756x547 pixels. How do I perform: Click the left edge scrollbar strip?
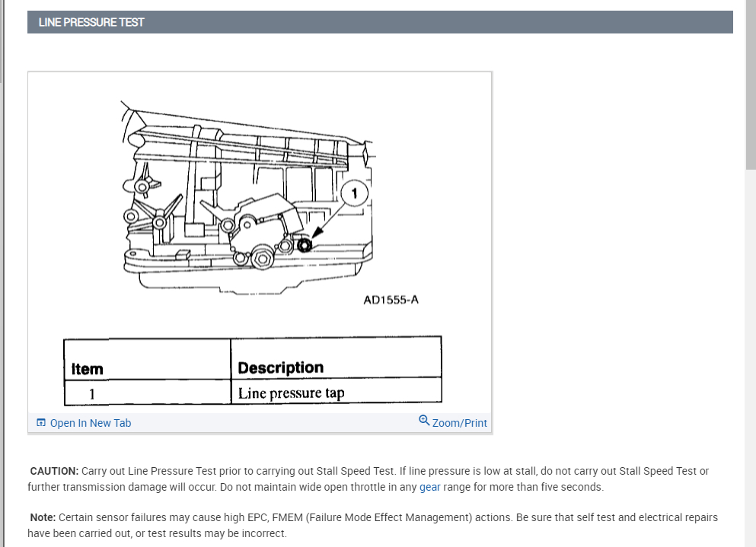[2, 273]
